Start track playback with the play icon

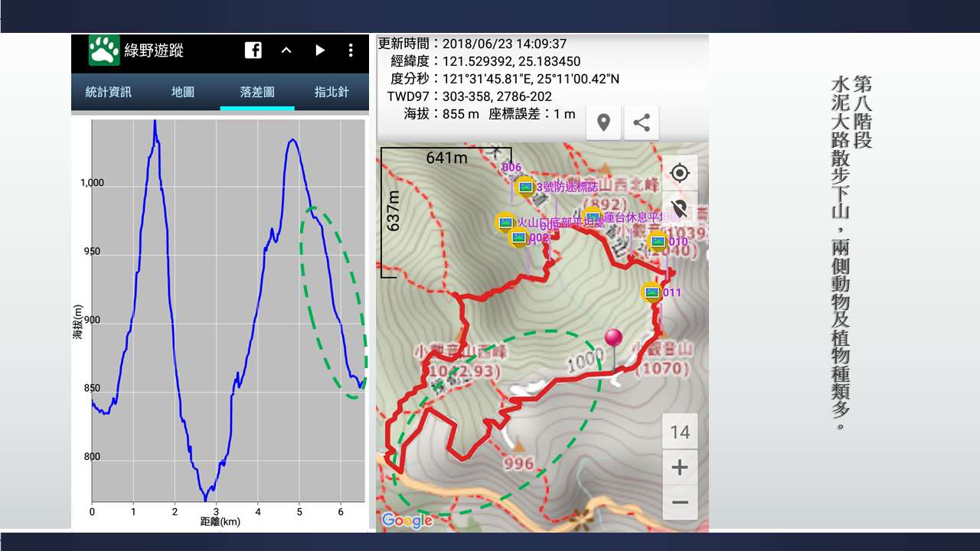tap(320, 51)
